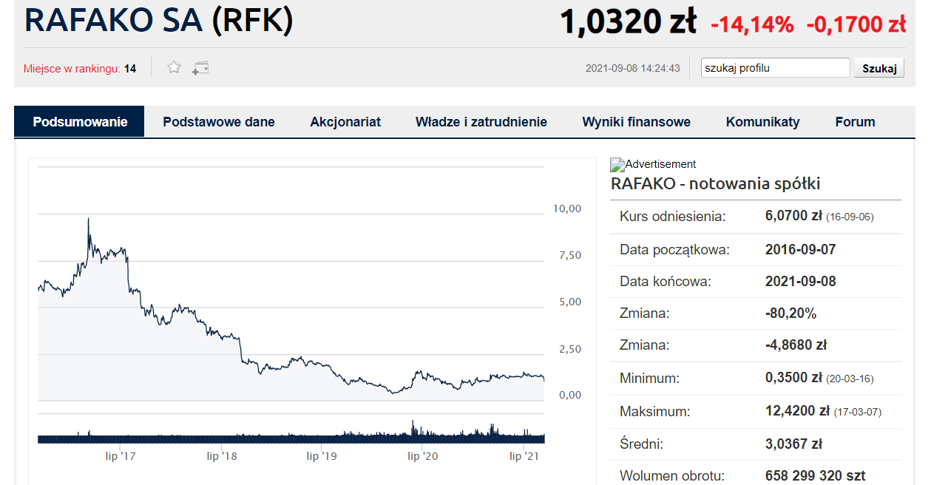Click Wolumen obrotu value 658 299 320 szt
Viewport: 948px width, 485px height.
coord(815,476)
